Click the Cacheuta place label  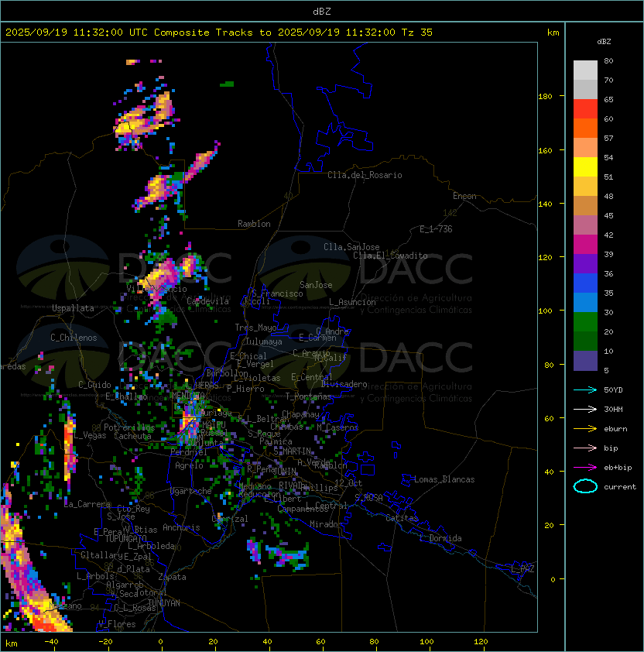[132, 436]
